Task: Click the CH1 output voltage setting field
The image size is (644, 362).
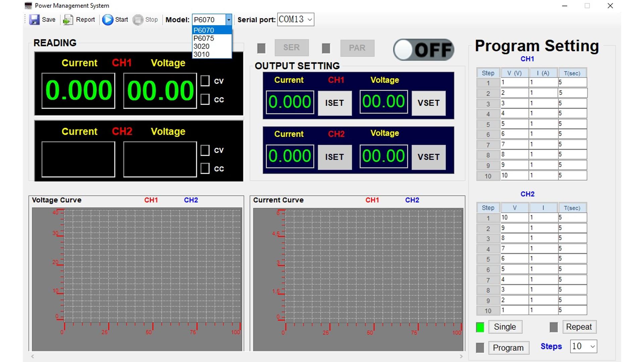Action: click(384, 102)
